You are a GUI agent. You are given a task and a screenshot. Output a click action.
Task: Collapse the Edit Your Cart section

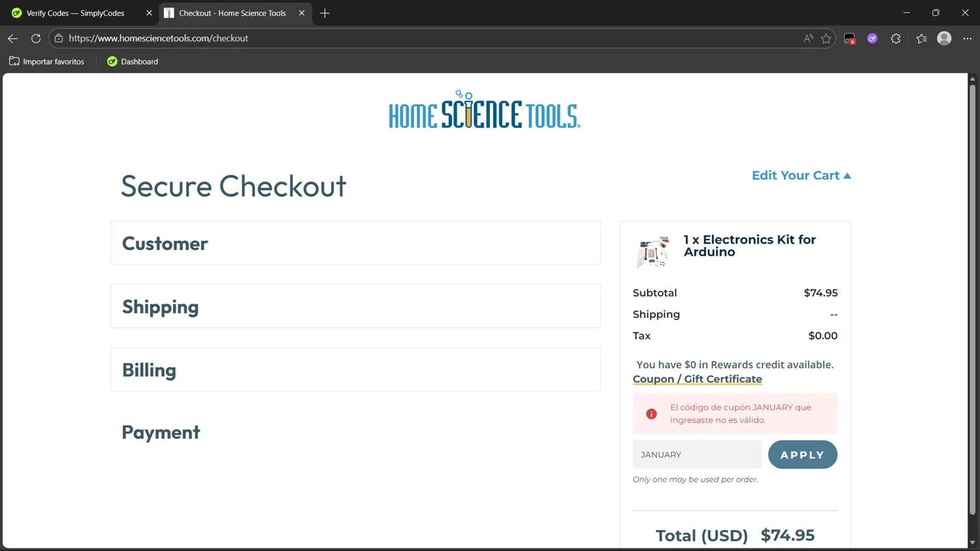click(801, 175)
